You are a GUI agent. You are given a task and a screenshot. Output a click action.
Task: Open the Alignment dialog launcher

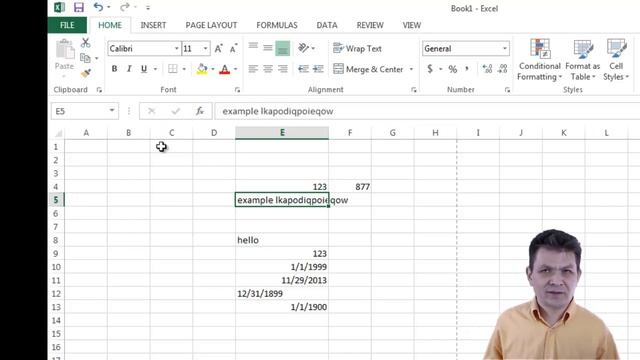tap(414, 90)
